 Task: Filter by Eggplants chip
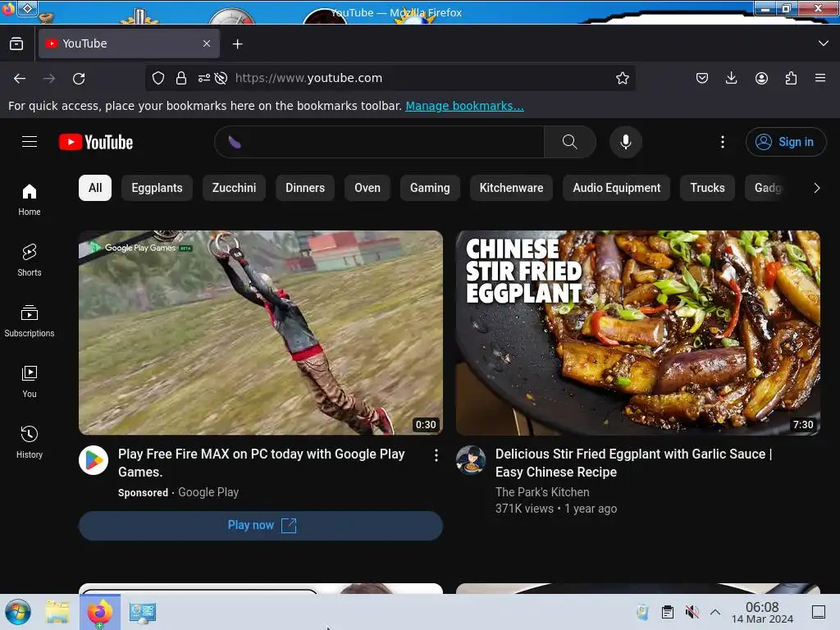[157, 188]
